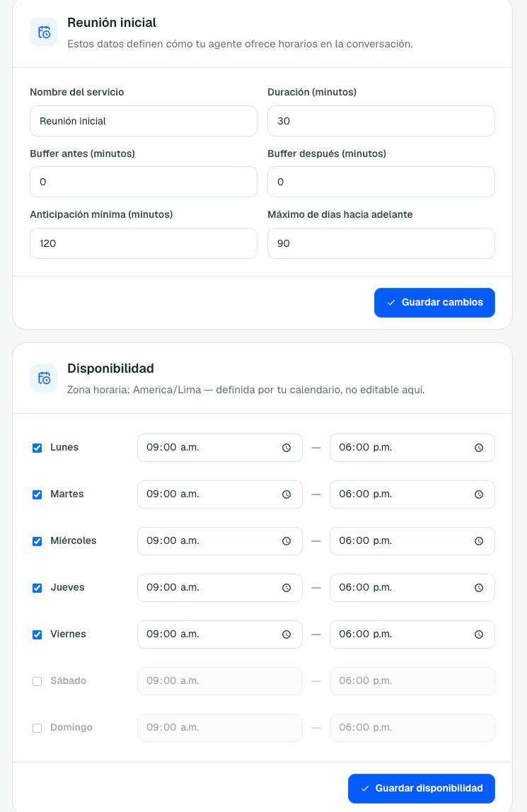Click the Disponibilidad calendar-clock icon
The height and width of the screenshot is (812, 527).
pos(44,378)
